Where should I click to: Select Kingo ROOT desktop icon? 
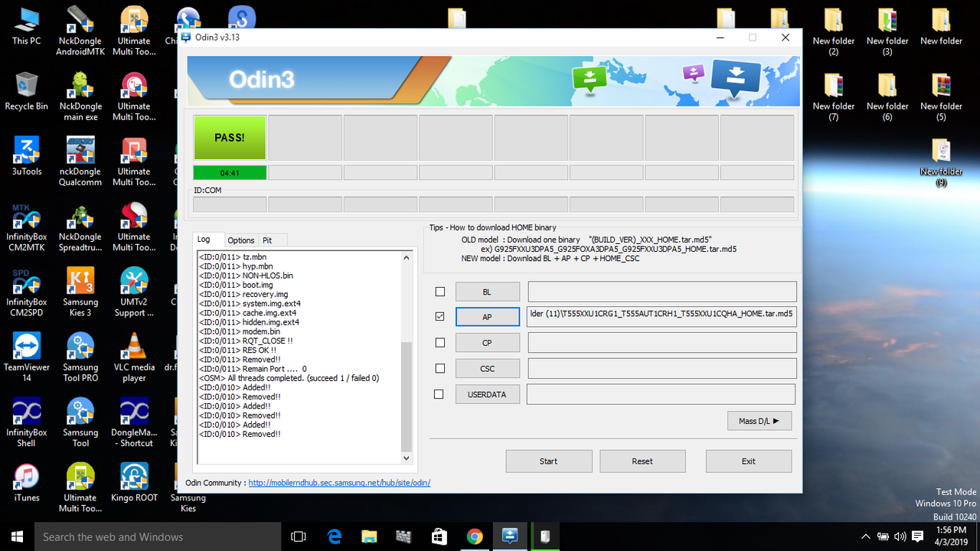[134, 482]
